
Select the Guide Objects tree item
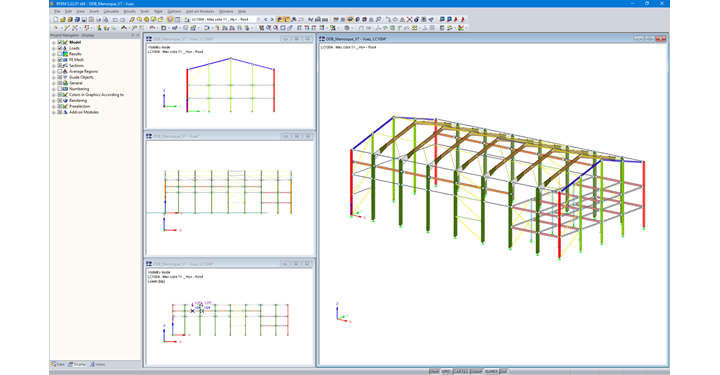[81, 77]
